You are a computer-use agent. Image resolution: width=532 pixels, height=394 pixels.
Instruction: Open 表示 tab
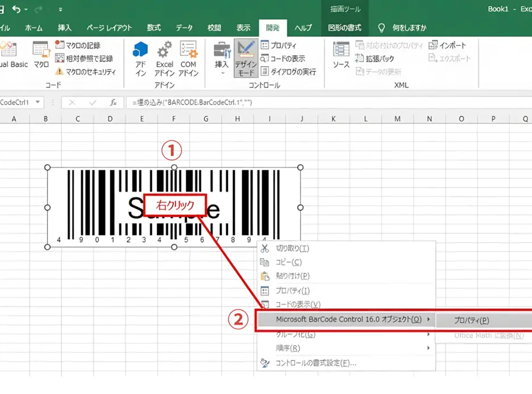(x=243, y=28)
